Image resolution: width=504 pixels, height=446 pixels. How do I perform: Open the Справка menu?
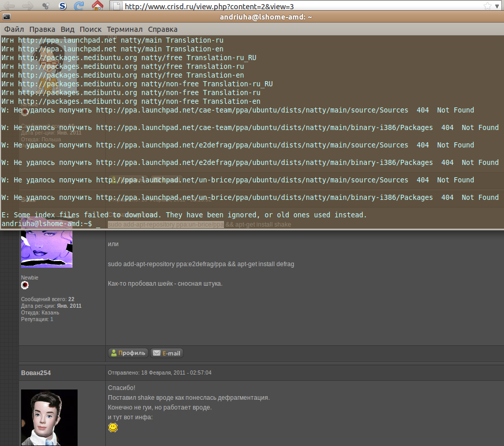[x=163, y=29]
